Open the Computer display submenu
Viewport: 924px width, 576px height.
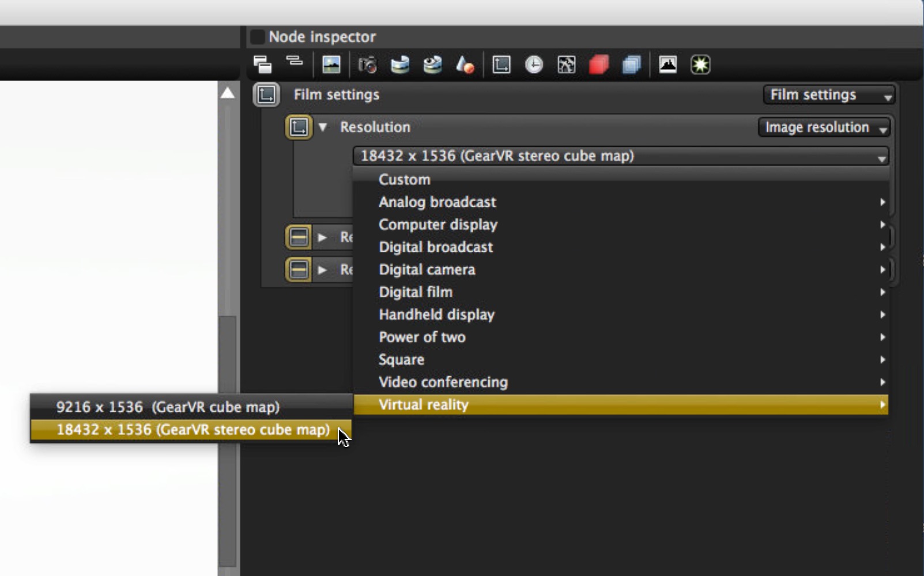(621, 225)
